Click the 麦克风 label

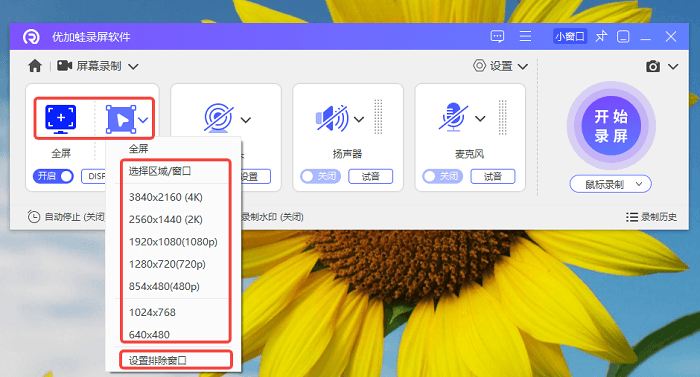pyautogui.click(x=469, y=154)
